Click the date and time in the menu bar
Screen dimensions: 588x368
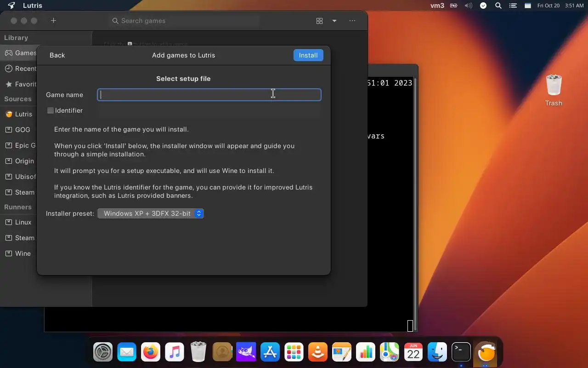pyautogui.click(x=560, y=6)
